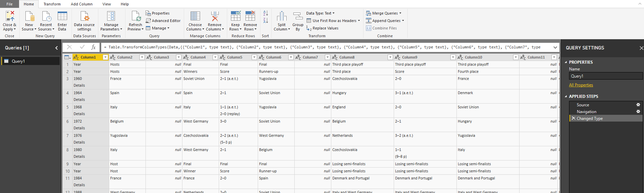Click the Choose Columns icon
This screenshot has width=644, height=193.
coord(195,16)
